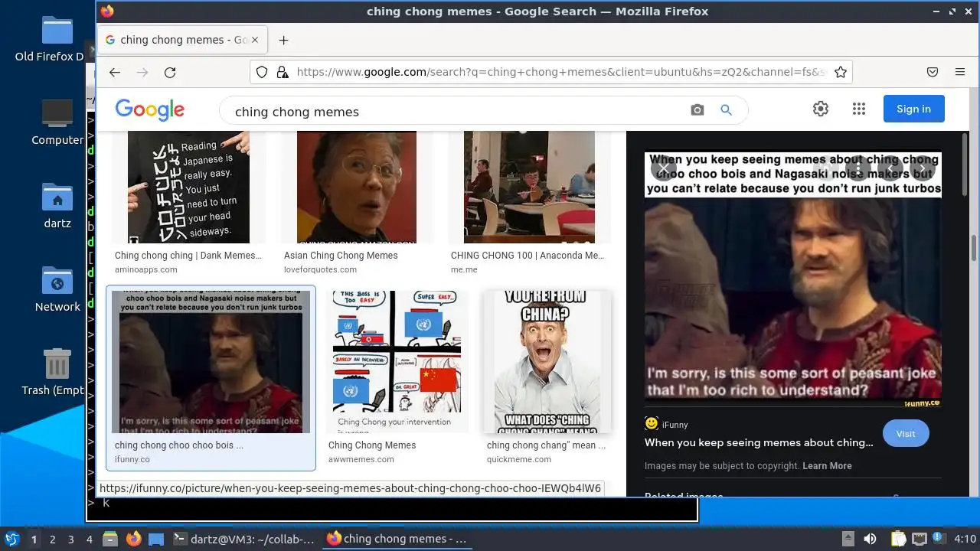Switch to workspace 2

click(x=52, y=540)
